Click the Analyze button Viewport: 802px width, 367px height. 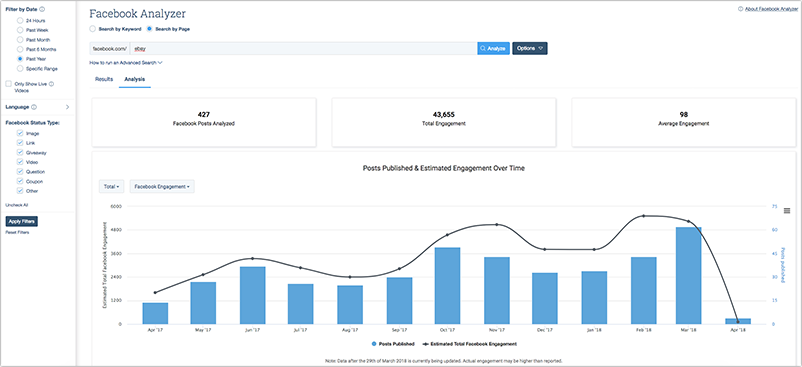pyautogui.click(x=494, y=48)
